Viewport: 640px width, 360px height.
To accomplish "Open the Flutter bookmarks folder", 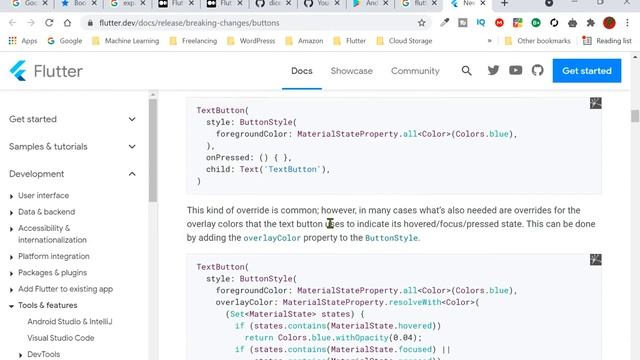I will (x=350, y=41).
